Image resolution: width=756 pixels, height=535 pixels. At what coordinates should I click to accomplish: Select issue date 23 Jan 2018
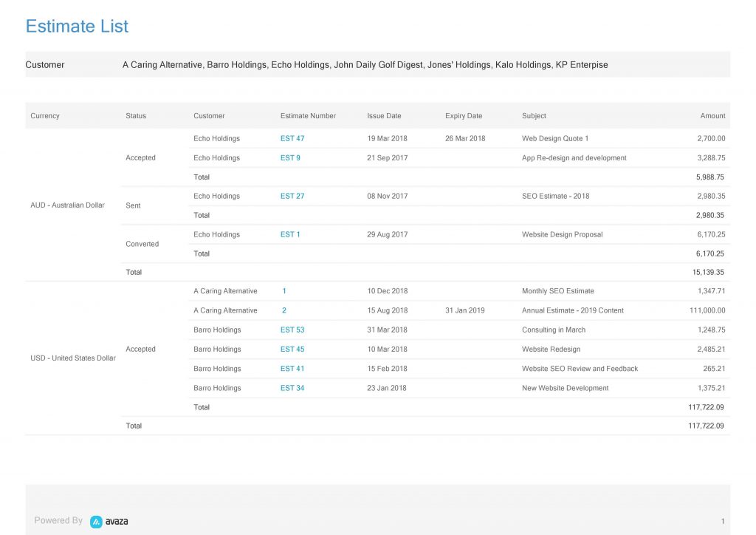point(387,388)
